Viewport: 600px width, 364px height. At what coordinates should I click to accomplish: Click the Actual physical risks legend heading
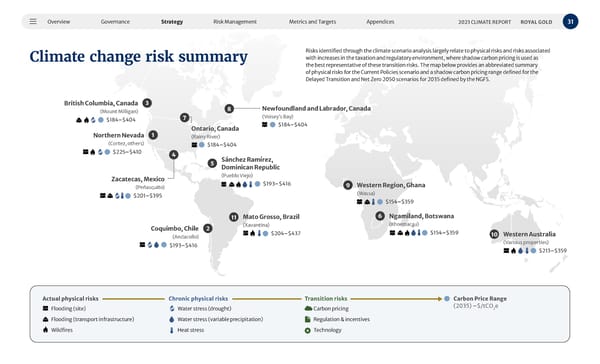[70, 299]
